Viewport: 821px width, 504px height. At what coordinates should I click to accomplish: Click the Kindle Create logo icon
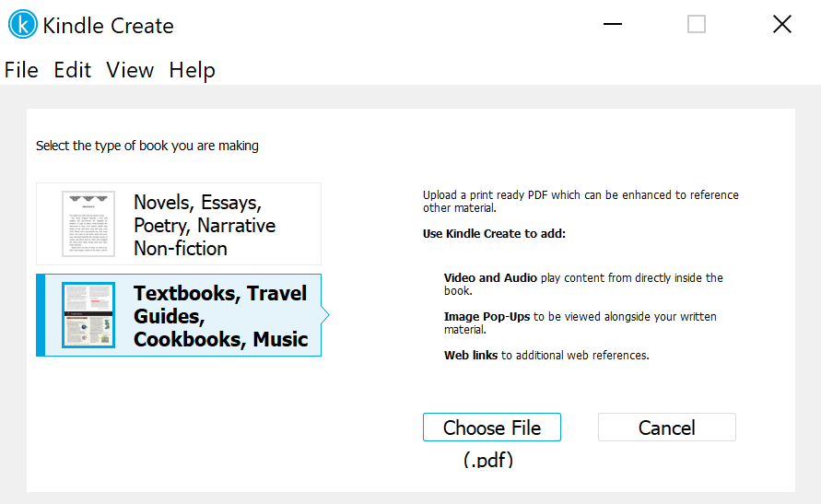coord(22,24)
